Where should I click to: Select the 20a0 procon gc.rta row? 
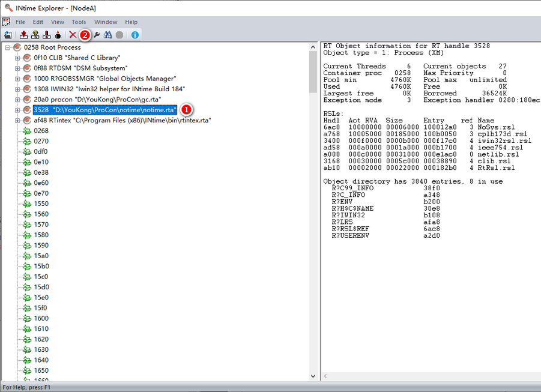click(x=97, y=100)
